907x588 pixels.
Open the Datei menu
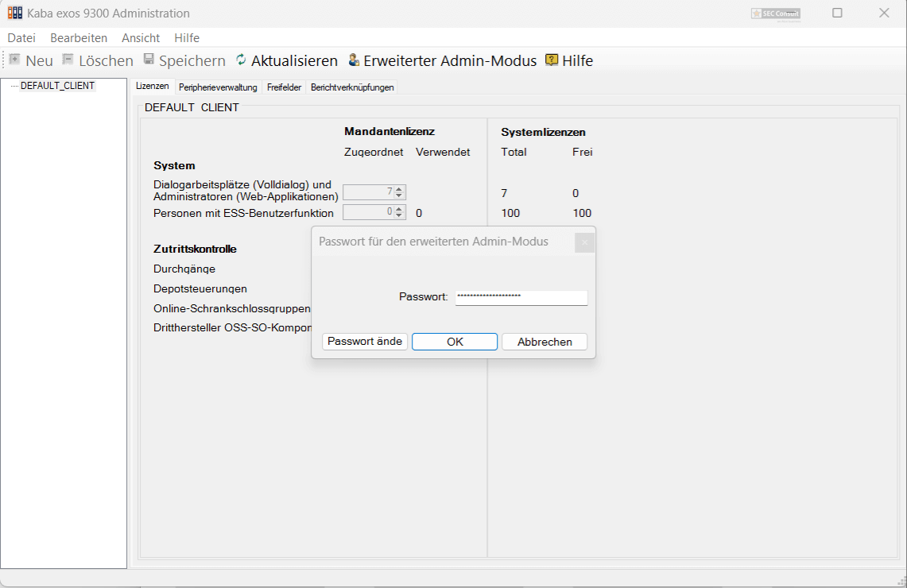(x=21, y=38)
